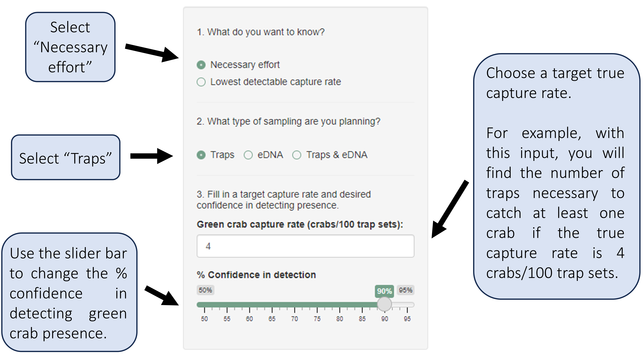643x364 pixels.
Task: Select the "Necessary effort" radio button
Action: click(x=201, y=65)
